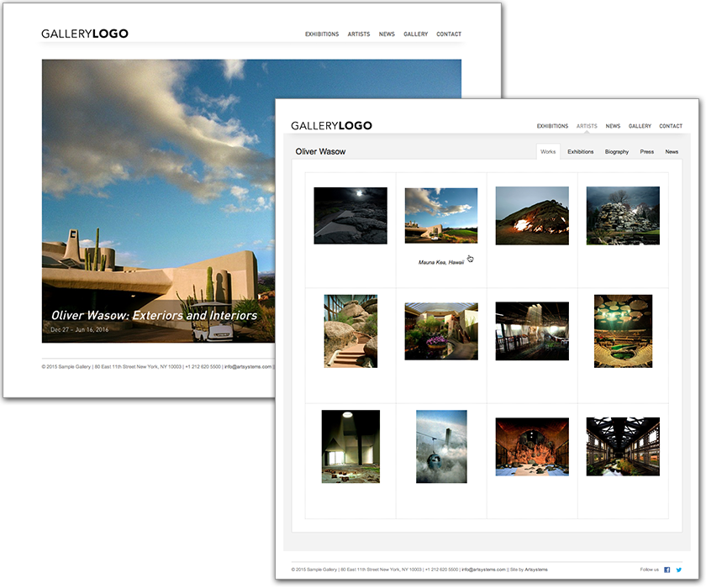Image resolution: width=706 pixels, height=588 pixels.
Task: Click Oliver Wasow artist heading
Action: 320,151
